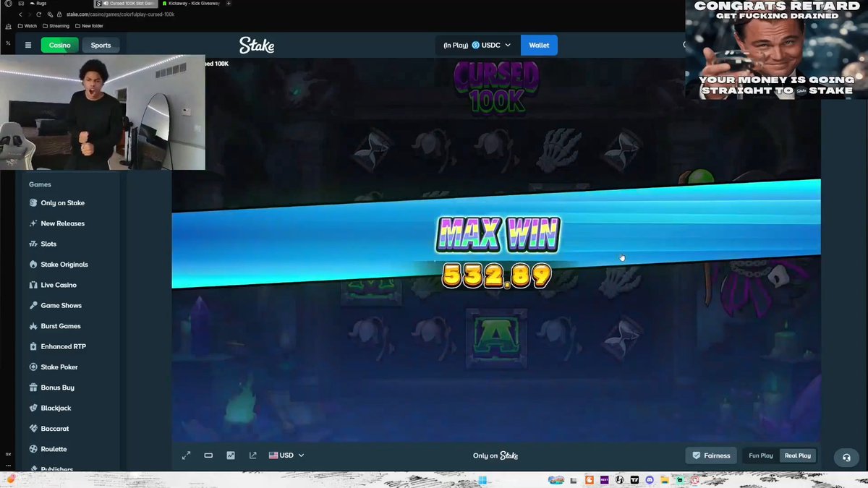This screenshot has height=488, width=868.
Task: Expand the USD display currency selector
Action: 286,455
